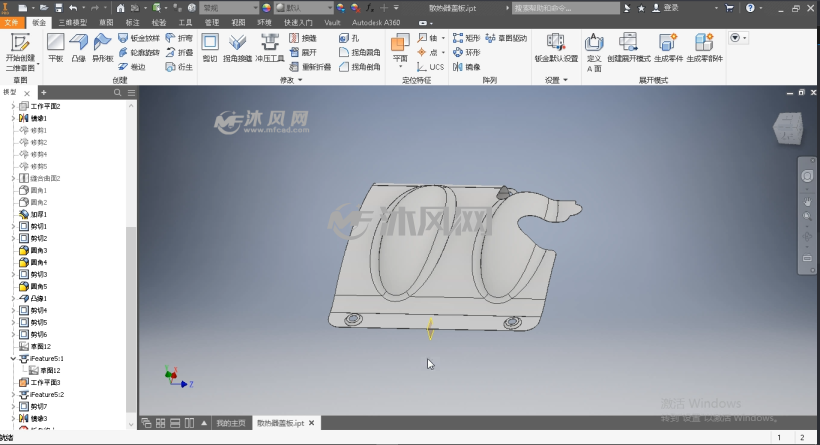This screenshot has height=445, width=820.
Task: Select the Mirror (镜像) pattern tool
Action: [x=466, y=67]
